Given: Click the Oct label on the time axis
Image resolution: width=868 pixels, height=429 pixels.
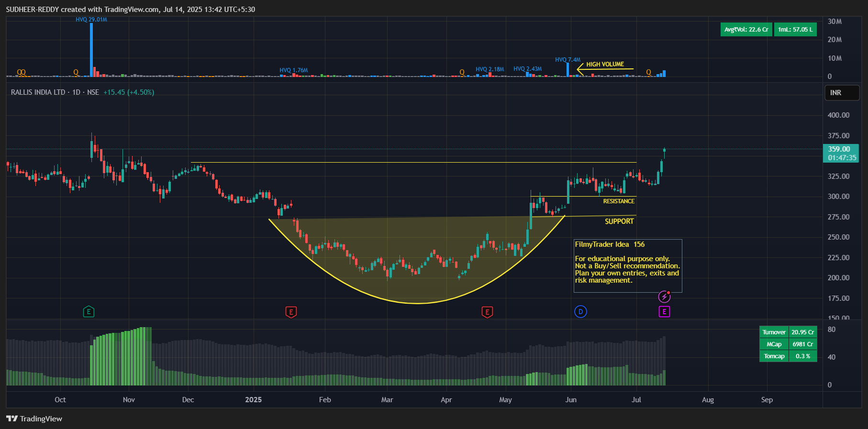Looking at the screenshot, I should [x=60, y=400].
